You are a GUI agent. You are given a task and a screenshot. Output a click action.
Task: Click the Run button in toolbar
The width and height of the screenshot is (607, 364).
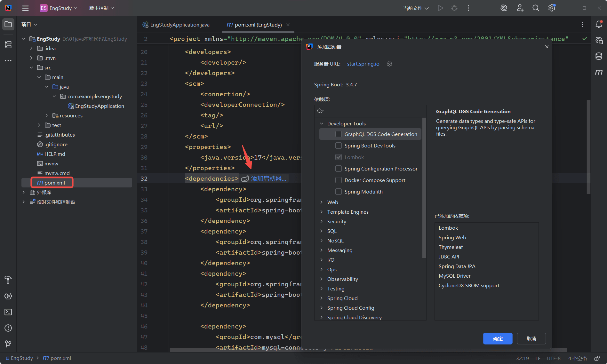440,8
